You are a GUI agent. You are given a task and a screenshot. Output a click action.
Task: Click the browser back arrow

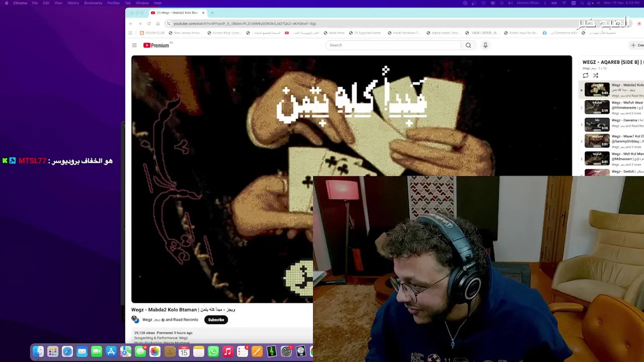(131, 24)
